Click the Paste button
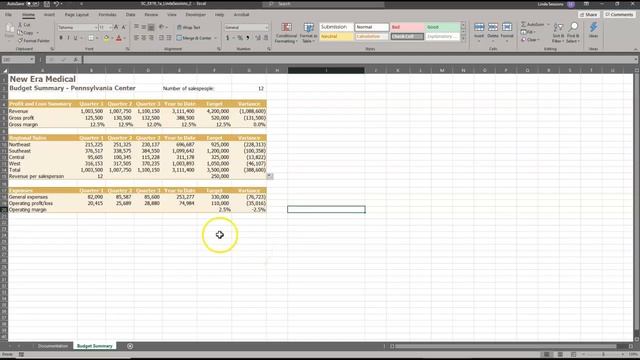 click(9, 31)
